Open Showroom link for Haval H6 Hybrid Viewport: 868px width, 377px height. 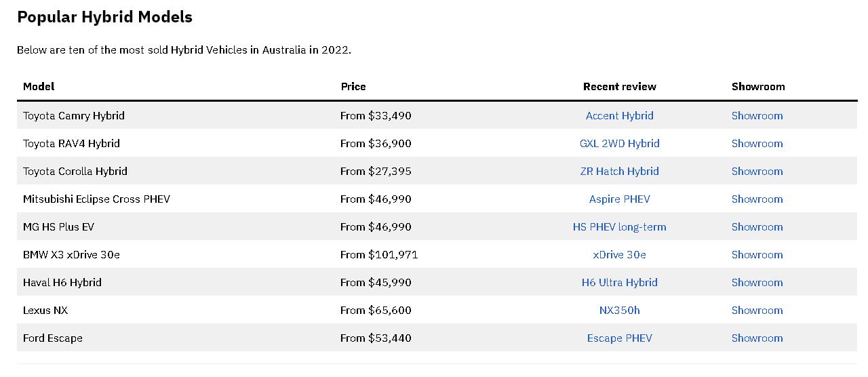757,282
